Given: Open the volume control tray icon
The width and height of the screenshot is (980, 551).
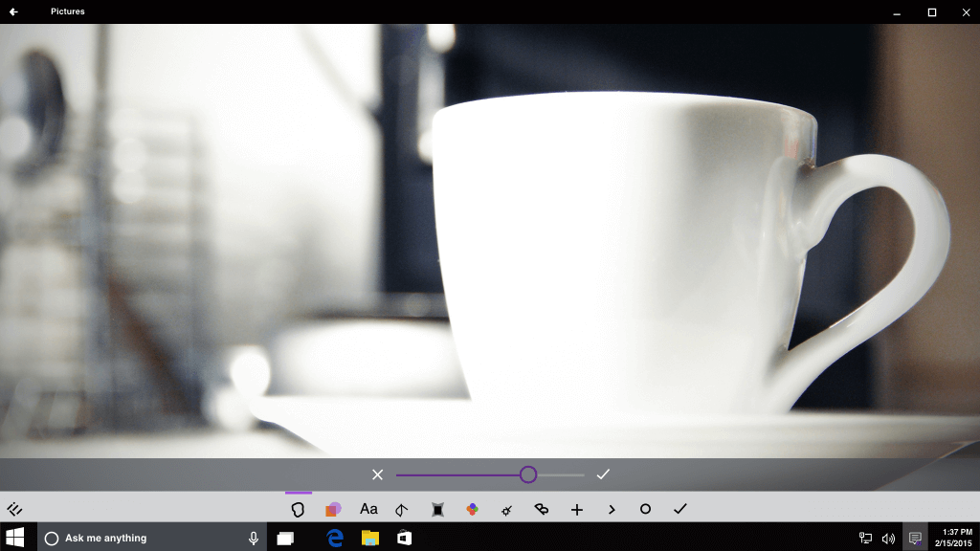Looking at the screenshot, I should [888, 539].
